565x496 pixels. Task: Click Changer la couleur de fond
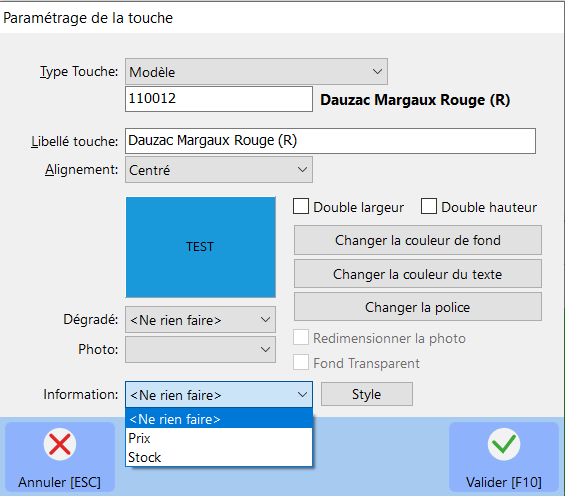[418, 240]
